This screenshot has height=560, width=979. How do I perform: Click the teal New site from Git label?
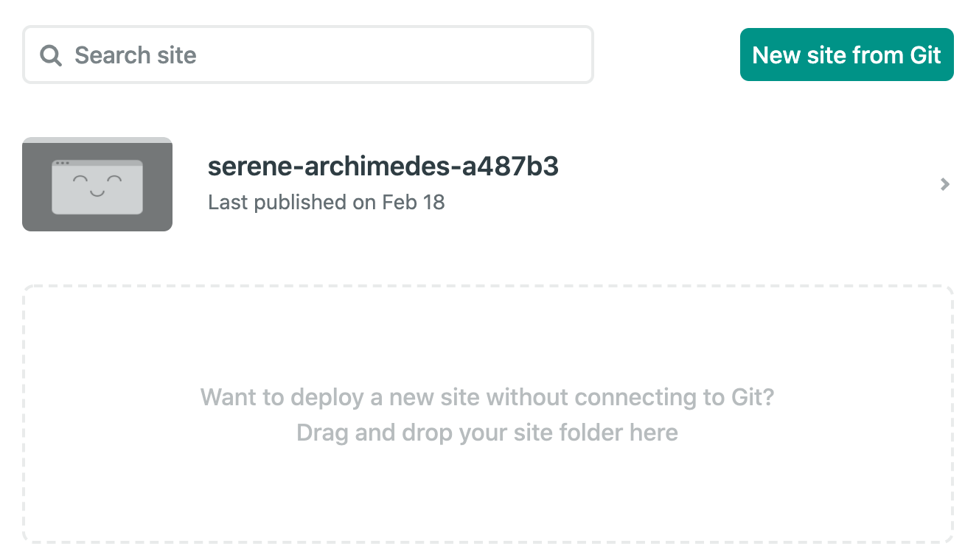click(846, 55)
